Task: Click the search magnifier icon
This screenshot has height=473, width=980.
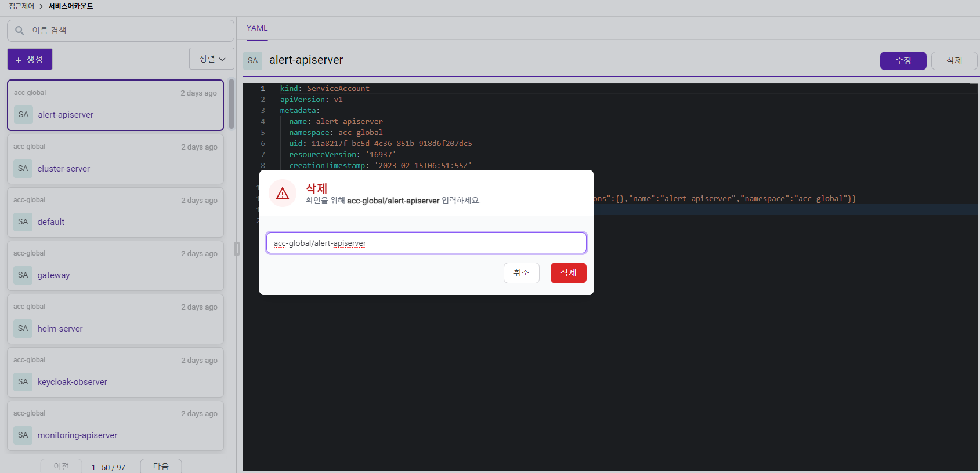Action: click(x=20, y=31)
